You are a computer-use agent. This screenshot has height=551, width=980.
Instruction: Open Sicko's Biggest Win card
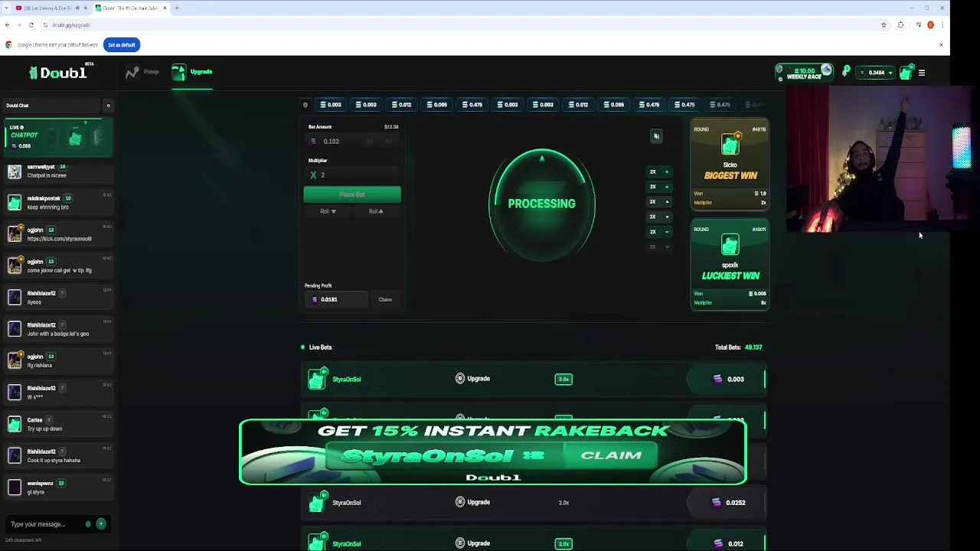pos(730,164)
